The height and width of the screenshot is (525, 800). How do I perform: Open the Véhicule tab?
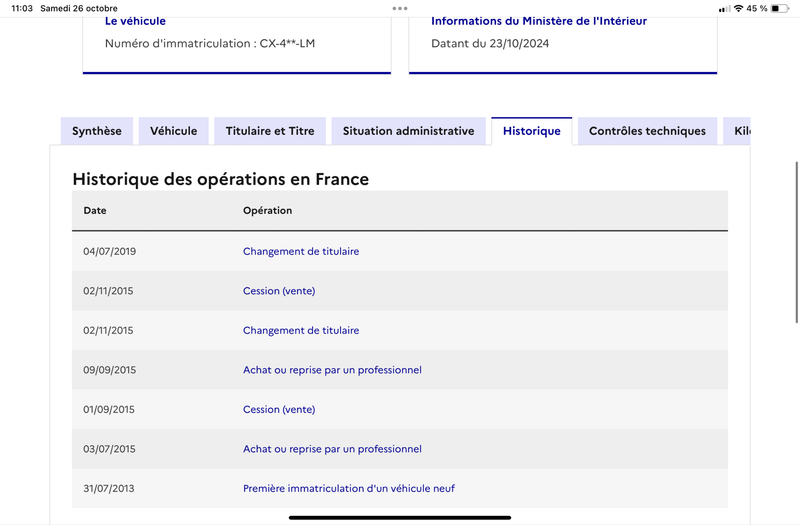tap(173, 131)
